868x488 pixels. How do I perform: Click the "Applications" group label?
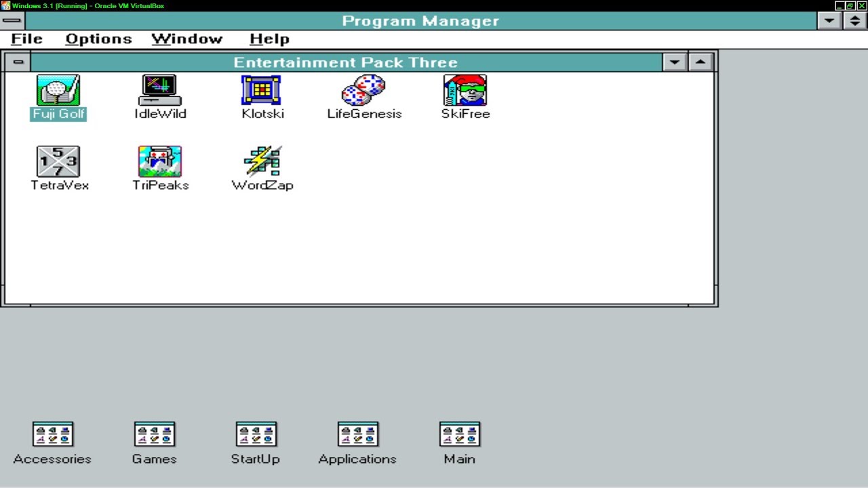[357, 460]
